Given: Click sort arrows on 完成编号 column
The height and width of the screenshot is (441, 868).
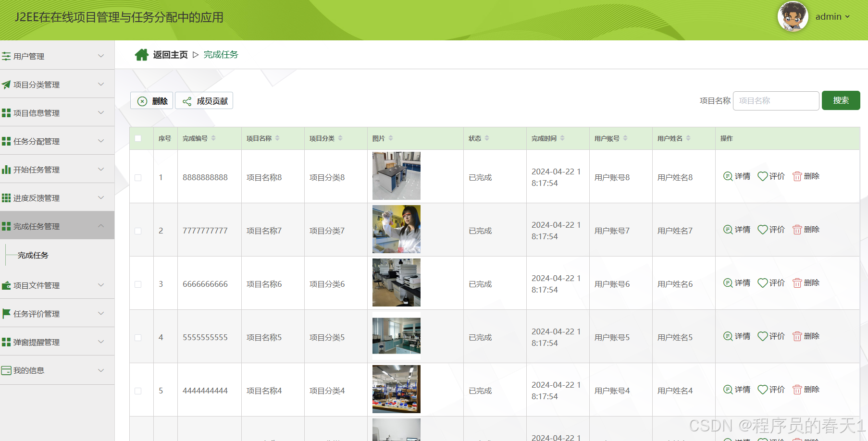Looking at the screenshot, I should coord(213,138).
